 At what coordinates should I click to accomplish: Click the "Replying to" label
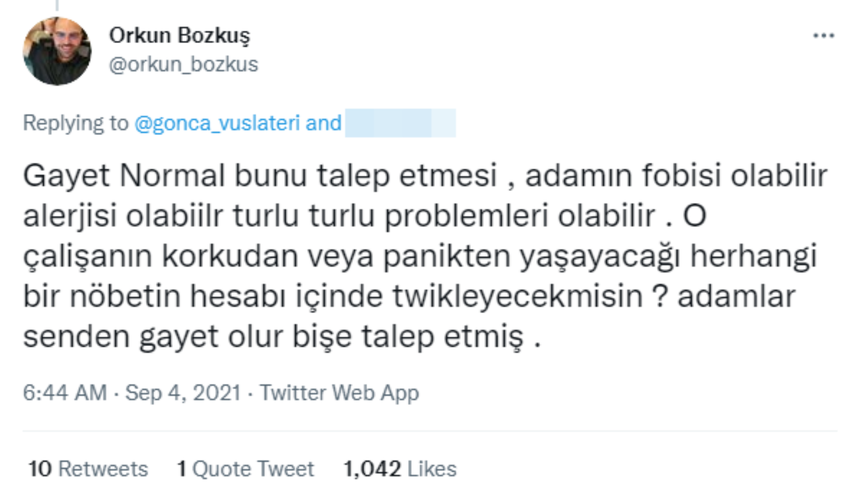coord(74,124)
